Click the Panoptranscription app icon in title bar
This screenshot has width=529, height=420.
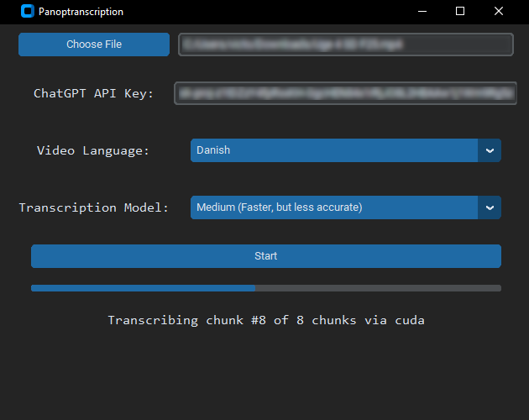click(x=28, y=12)
